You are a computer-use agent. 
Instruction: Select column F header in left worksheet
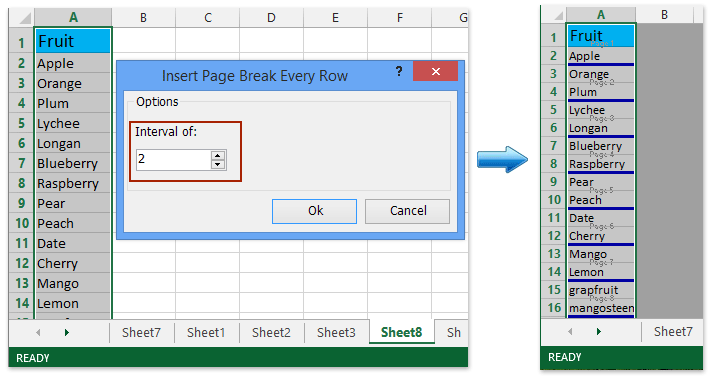click(400, 18)
